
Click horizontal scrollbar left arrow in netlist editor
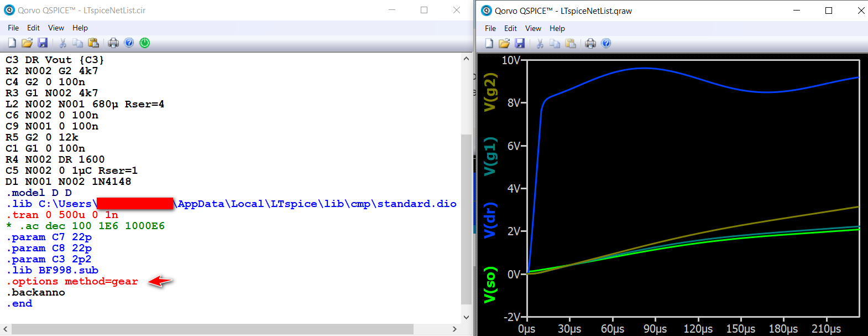pos(6,329)
